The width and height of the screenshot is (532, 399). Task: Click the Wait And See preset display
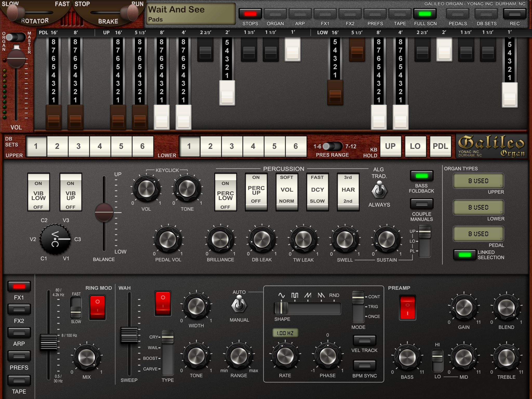tap(191, 14)
